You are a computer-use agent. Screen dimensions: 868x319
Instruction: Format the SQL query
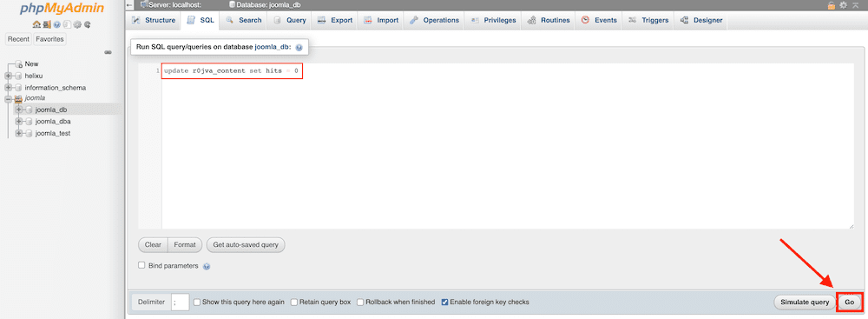184,244
